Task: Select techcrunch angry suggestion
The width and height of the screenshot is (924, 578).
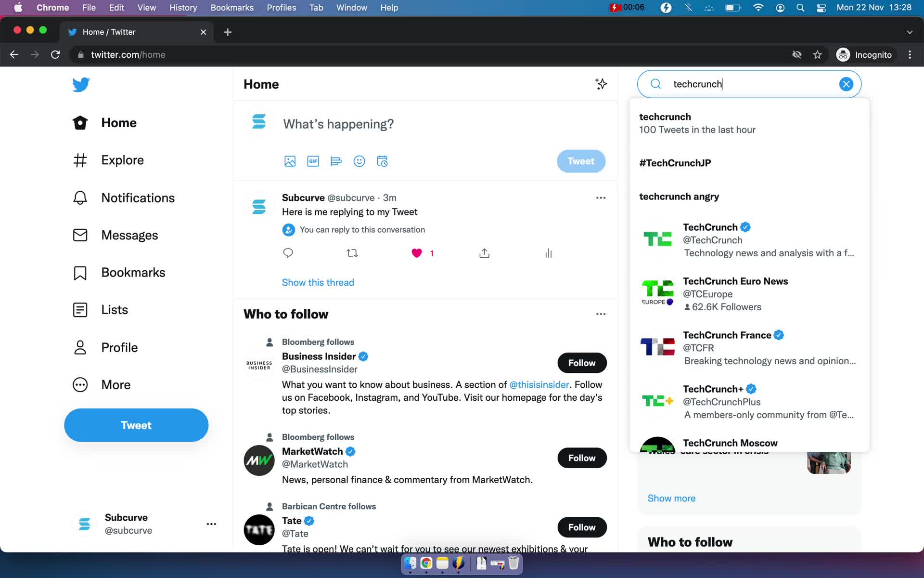Action: (x=749, y=197)
